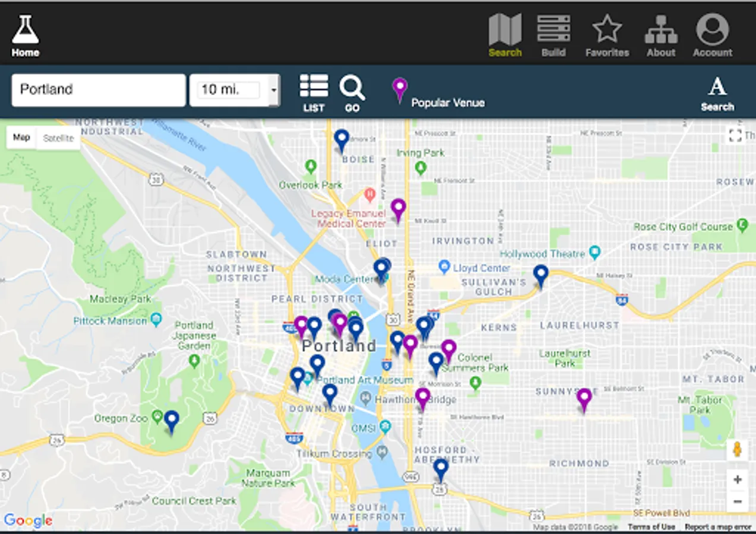756x534 pixels.
Task: Click the Marquam Nature Park label
Action: 268,478
